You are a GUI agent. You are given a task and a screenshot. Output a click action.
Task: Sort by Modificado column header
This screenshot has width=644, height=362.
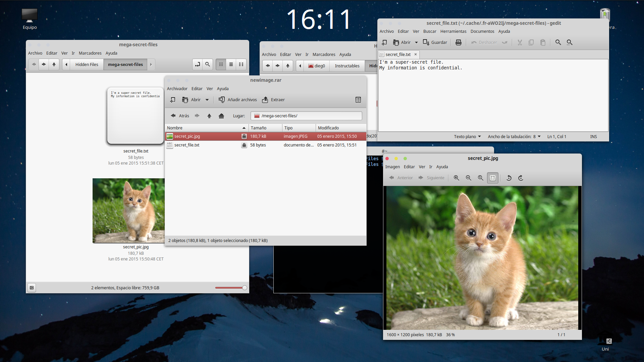click(x=341, y=128)
